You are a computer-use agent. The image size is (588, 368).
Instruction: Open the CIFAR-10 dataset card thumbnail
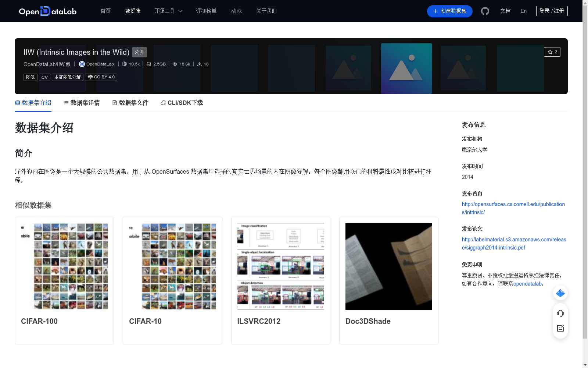172,266
